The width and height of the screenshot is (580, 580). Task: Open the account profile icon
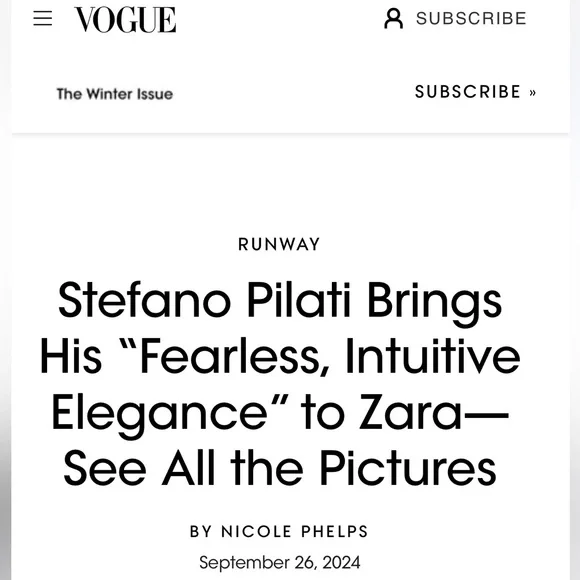[393, 18]
